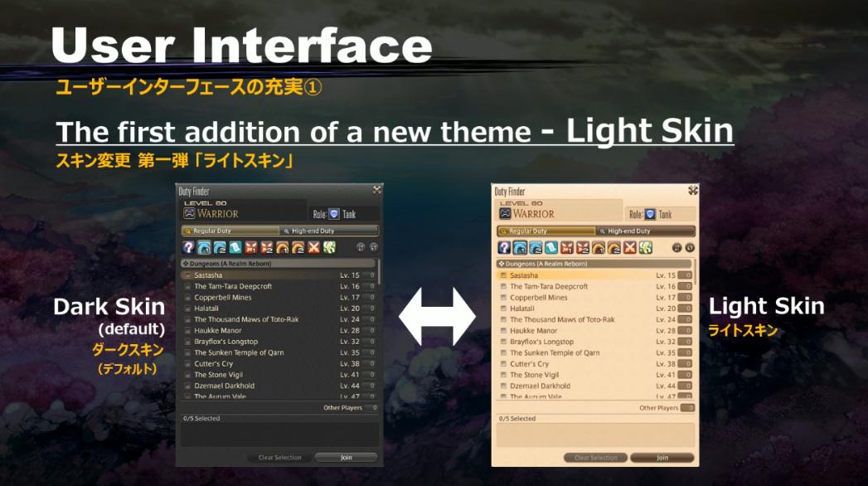Check Halatali checkbox in light window
This screenshot has height=486, width=868.
coord(504,309)
